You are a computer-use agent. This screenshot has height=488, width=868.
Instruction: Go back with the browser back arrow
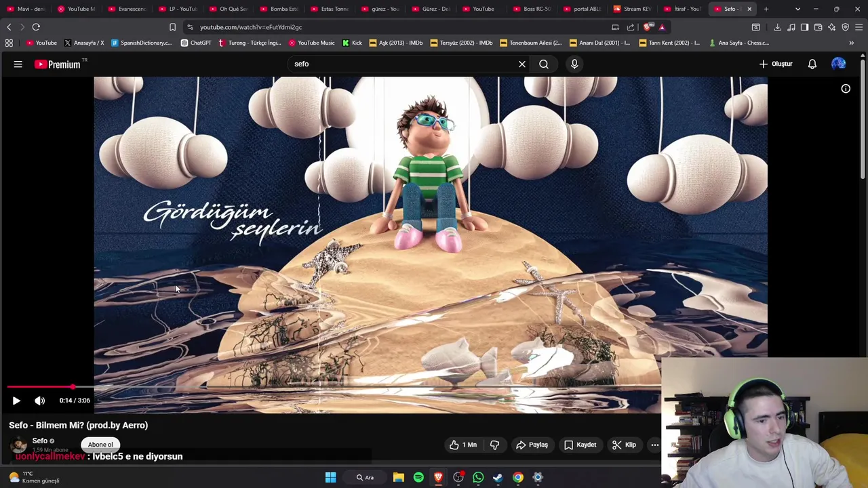point(9,27)
